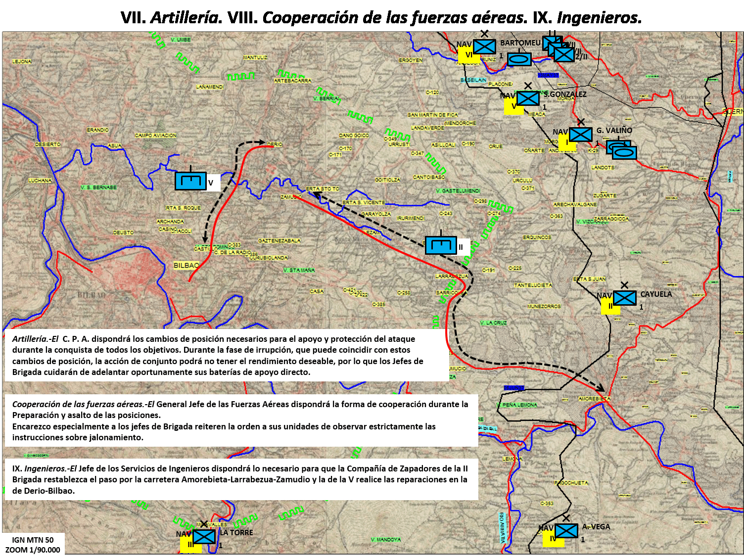Click the ZUGARTE label
744x560 pixels.
click(605, 195)
